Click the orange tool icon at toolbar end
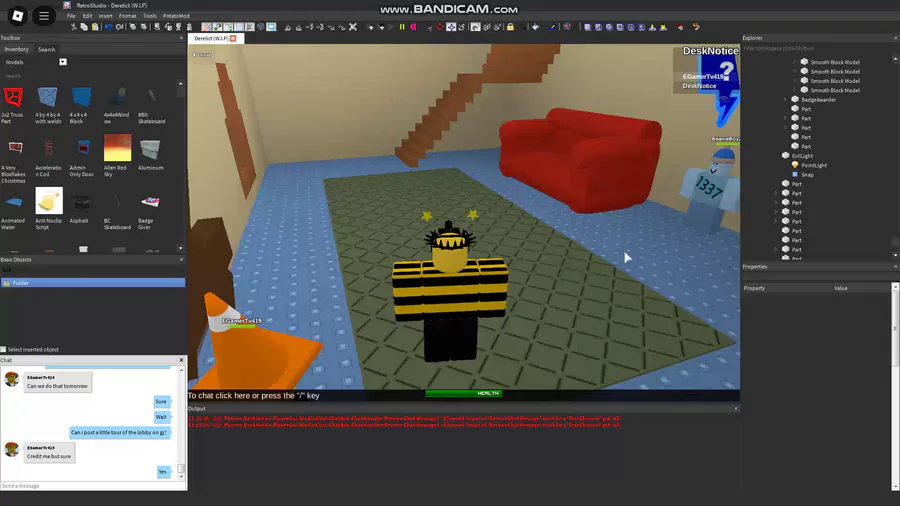 [x=696, y=27]
